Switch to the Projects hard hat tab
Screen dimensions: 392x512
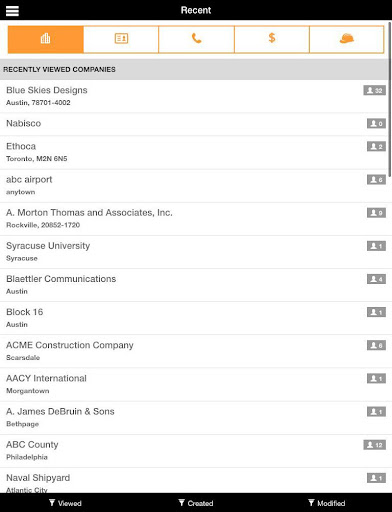347,39
